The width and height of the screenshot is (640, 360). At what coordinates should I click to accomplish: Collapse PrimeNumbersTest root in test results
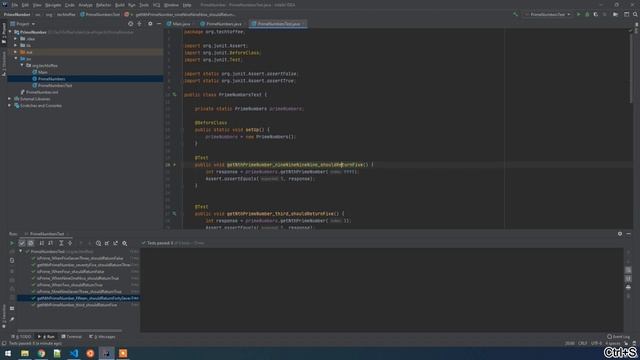tap(21, 251)
